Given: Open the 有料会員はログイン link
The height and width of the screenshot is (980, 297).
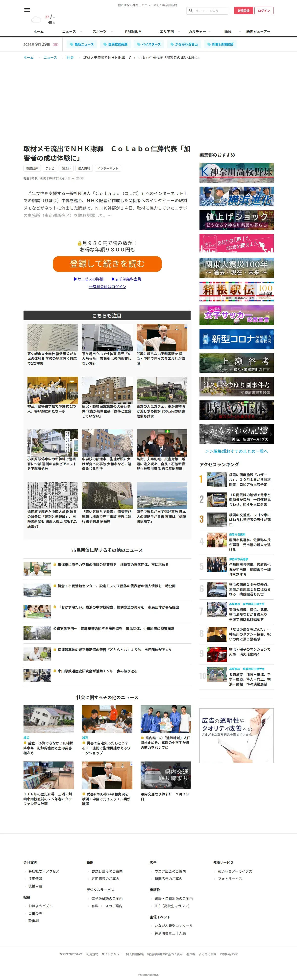Looking at the screenshot, I should [107, 287].
